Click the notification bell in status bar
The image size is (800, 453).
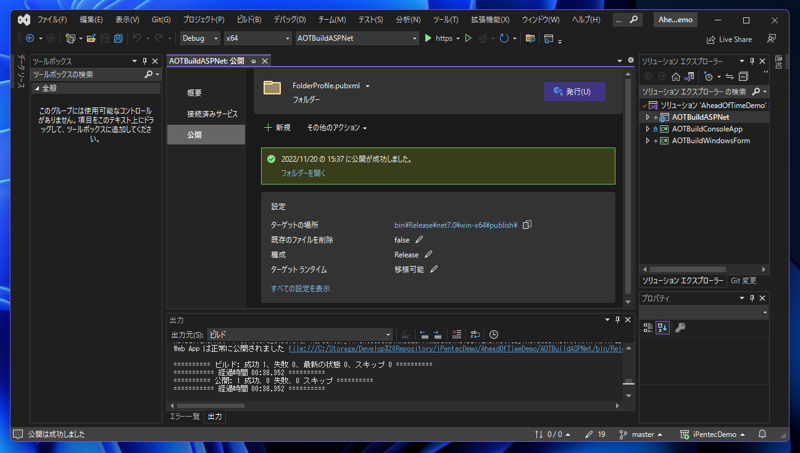pos(762,434)
